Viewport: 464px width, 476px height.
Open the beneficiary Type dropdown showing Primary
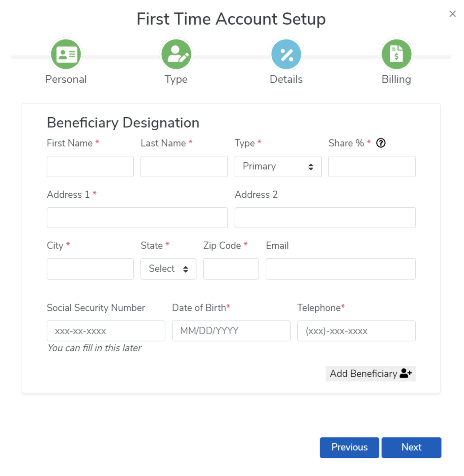coord(278,166)
